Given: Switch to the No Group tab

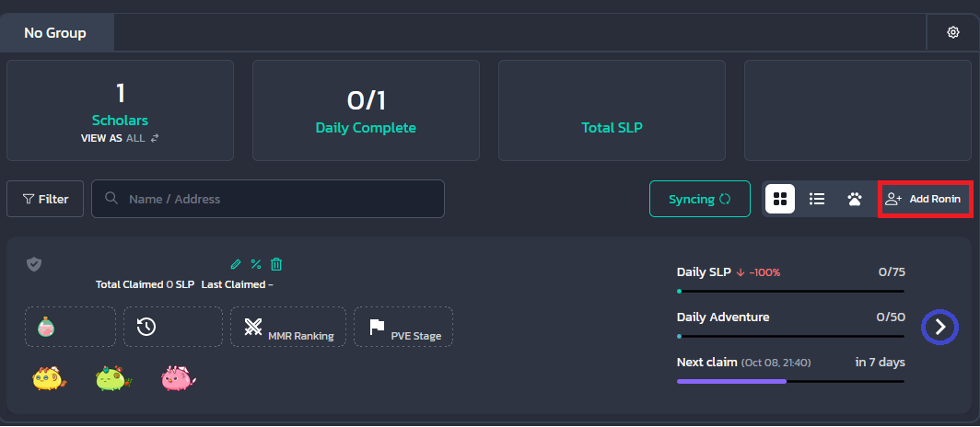Looking at the screenshot, I should click(57, 32).
